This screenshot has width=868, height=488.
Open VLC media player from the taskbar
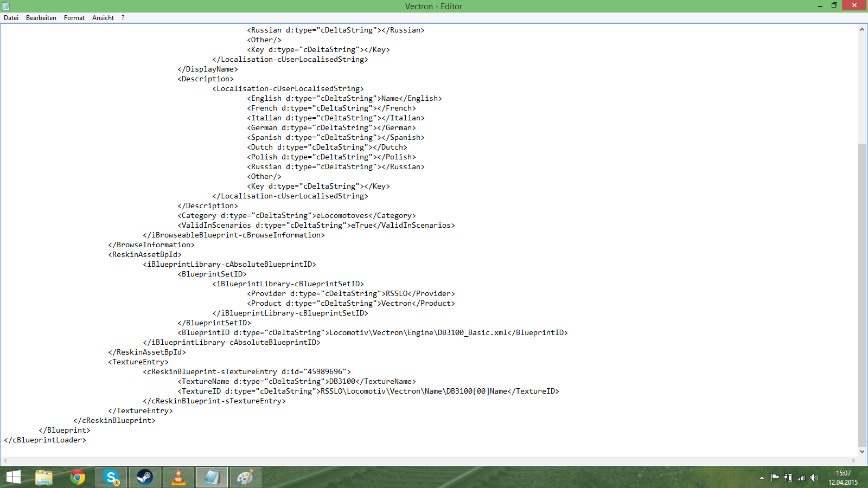click(178, 477)
